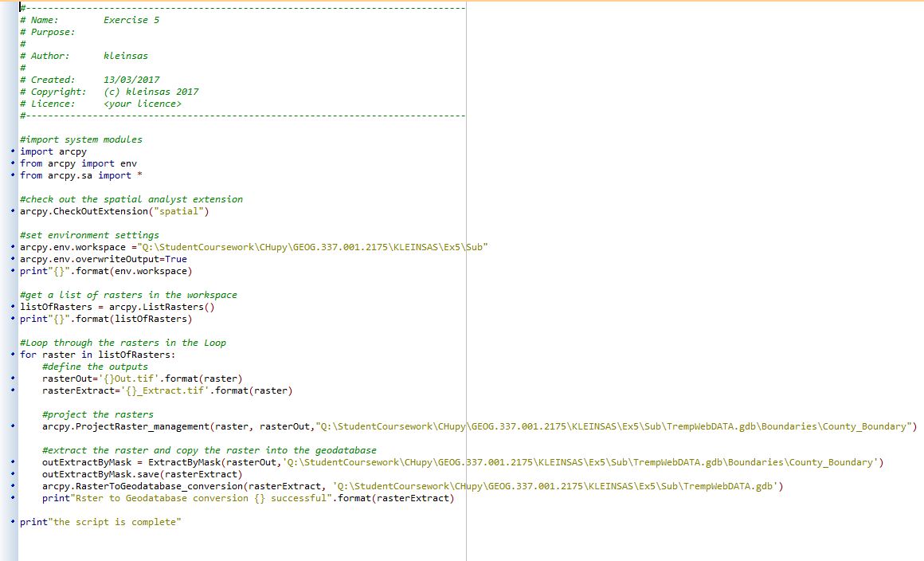Click the 'arcpy.env.overwriteOutput=True' line
The height and width of the screenshot is (561, 924).
coord(104,259)
